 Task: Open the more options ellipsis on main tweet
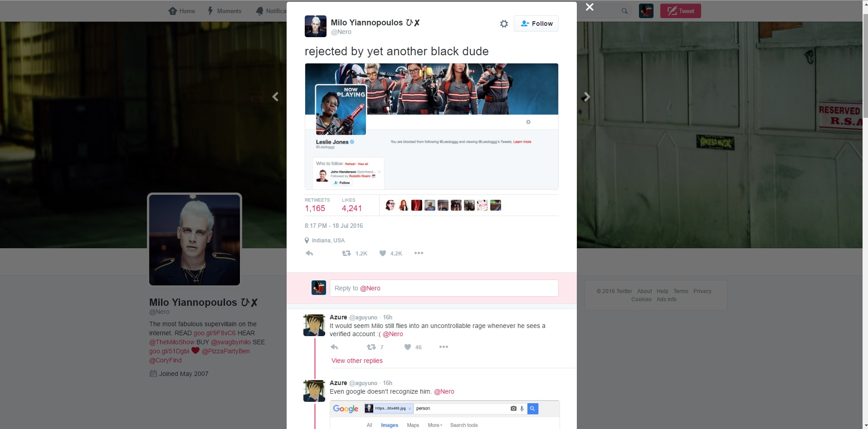(419, 253)
